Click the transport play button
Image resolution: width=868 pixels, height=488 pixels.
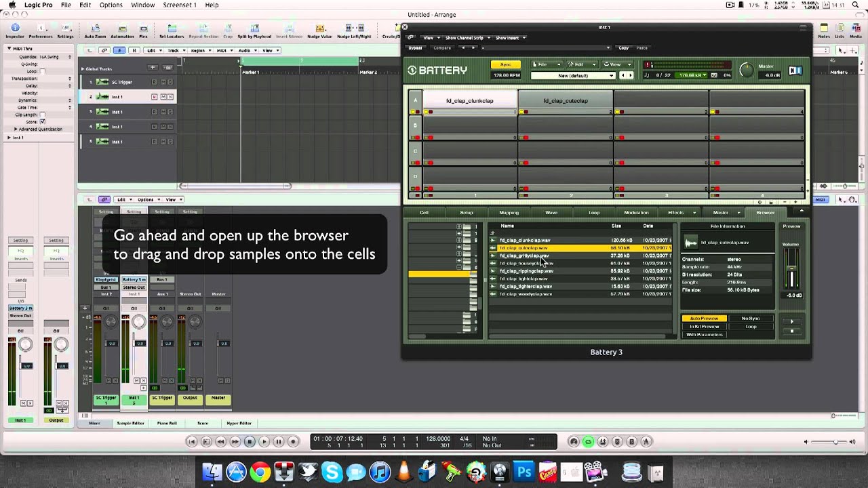tap(264, 441)
